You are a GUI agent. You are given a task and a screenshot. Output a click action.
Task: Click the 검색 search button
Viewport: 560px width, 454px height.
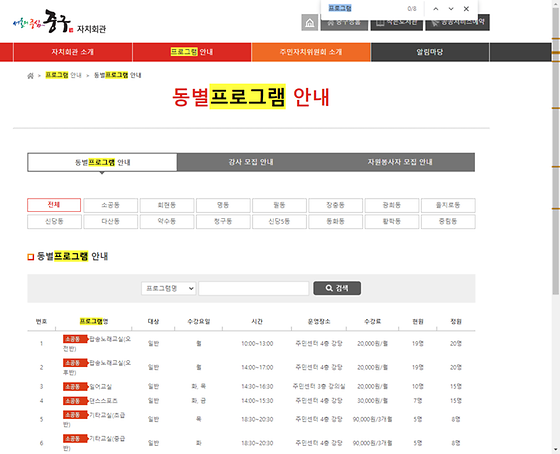[x=337, y=288]
